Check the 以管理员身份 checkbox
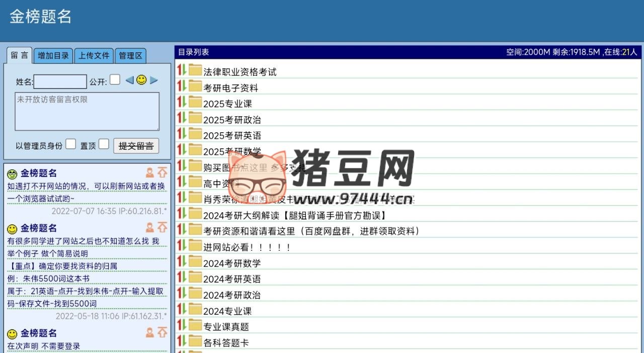644x353 pixels. [x=70, y=143]
